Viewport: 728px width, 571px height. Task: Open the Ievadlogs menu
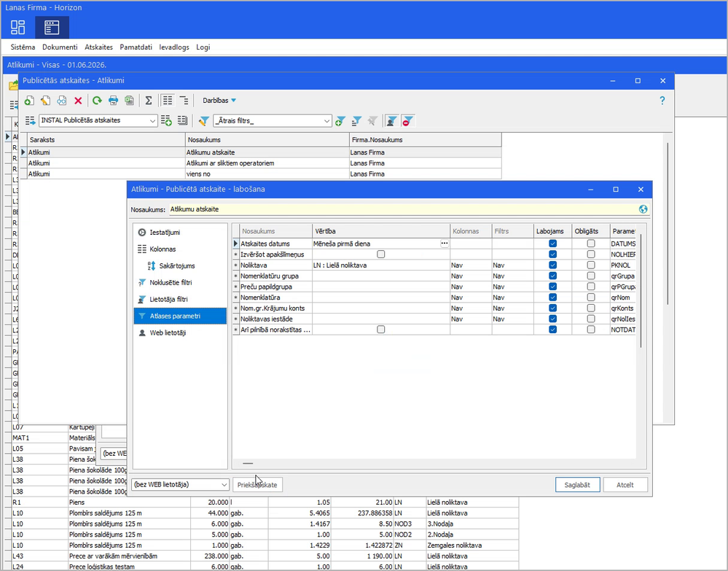(174, 47)
